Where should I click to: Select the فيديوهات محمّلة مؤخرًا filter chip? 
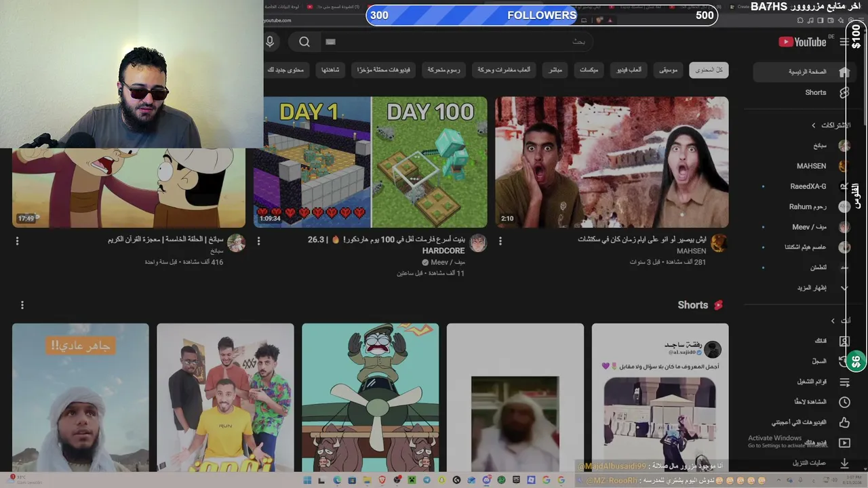pyautogui.click(x=382, y=70)
